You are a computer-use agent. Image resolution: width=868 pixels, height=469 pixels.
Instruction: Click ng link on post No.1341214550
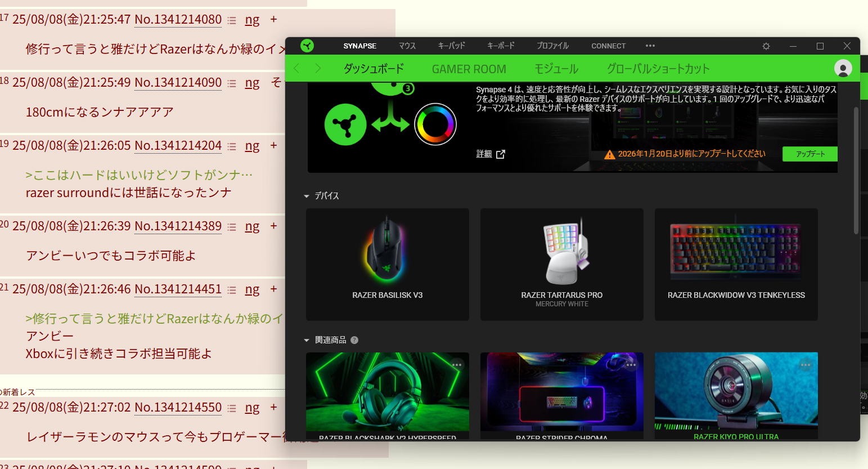252,408
